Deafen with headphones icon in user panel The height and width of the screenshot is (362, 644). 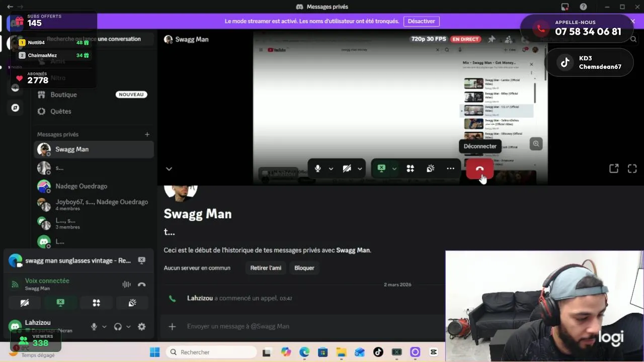point(118,327)
